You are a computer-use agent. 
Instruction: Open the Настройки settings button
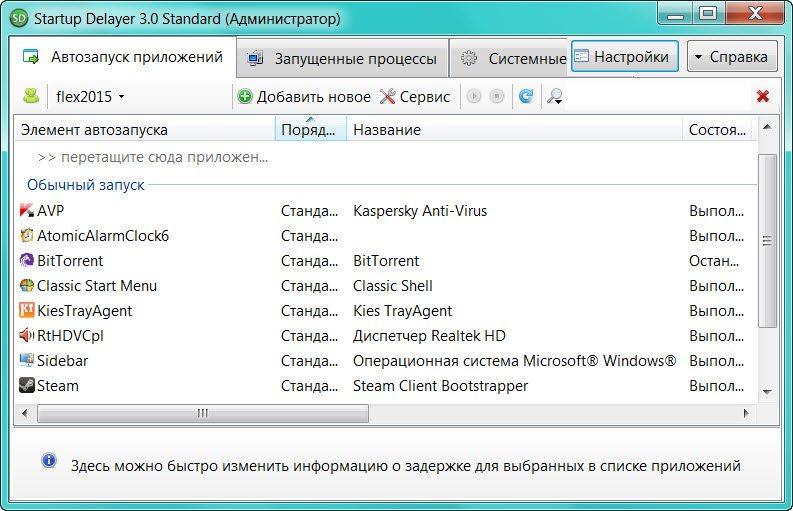tap(625, 57)
